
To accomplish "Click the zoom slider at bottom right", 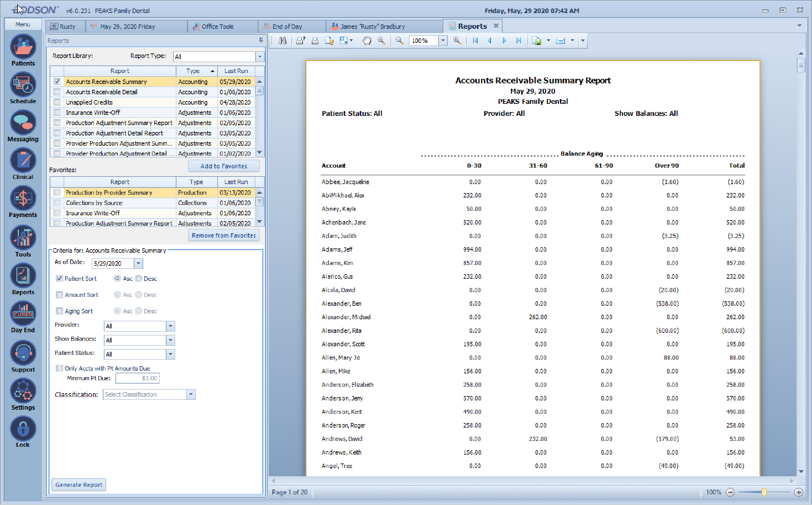I will (764, 492).
